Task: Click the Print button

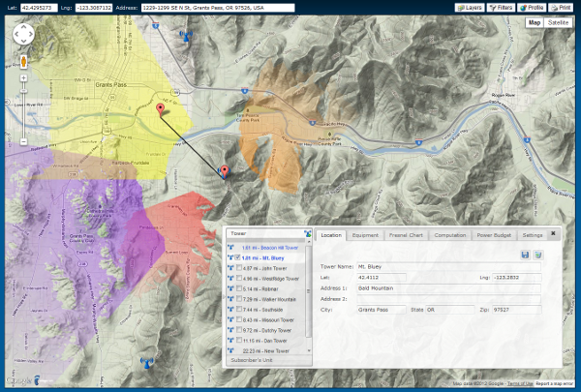Action: 561,8
